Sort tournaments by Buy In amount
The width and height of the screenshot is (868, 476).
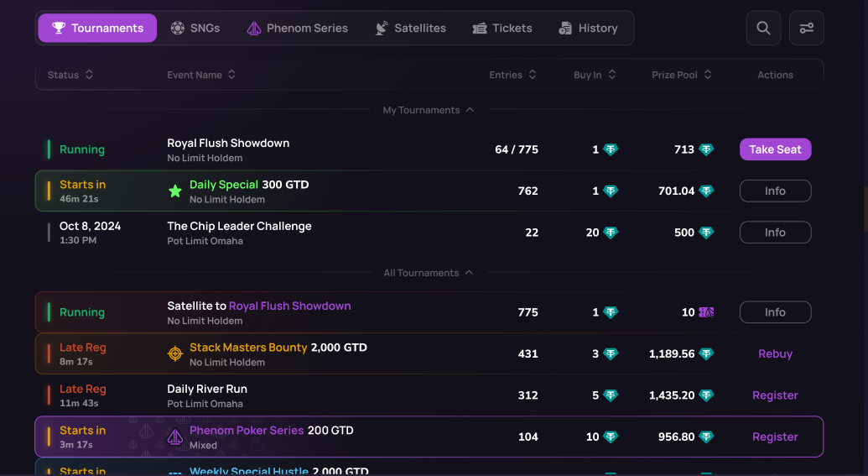pyautogui.click(x=595, y=75)
